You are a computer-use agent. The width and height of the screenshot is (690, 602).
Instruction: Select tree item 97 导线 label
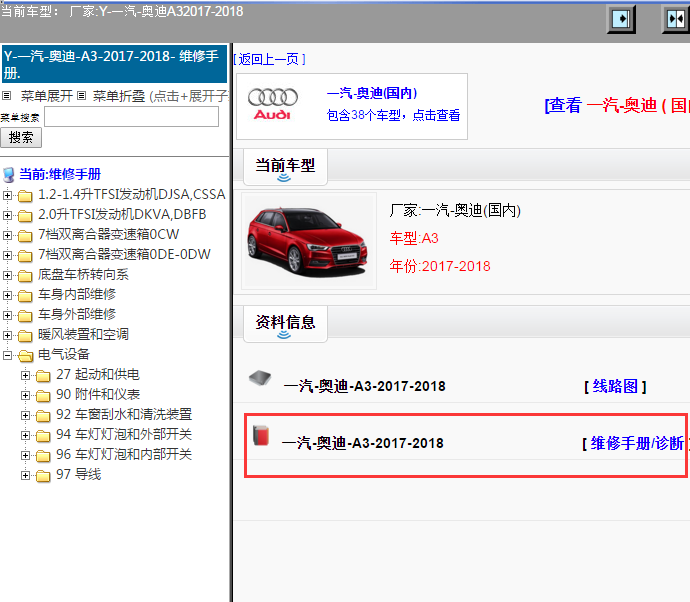click(79, 474)
